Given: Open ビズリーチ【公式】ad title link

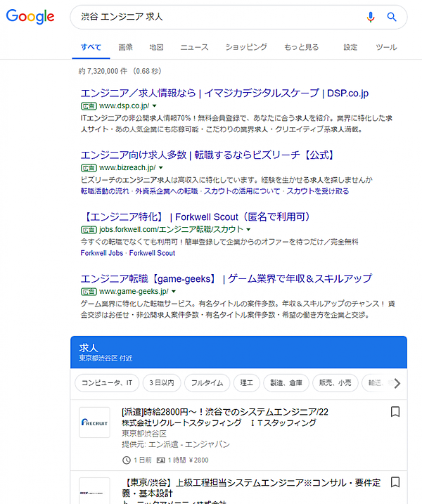Looking at the screenshot, I should [x=207, y=155].
